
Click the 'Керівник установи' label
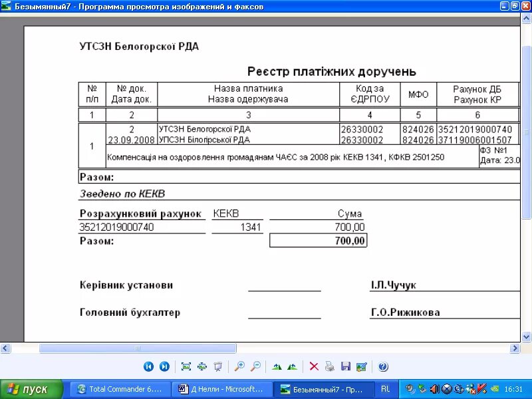pyautogui.click(x=126, y=285)
